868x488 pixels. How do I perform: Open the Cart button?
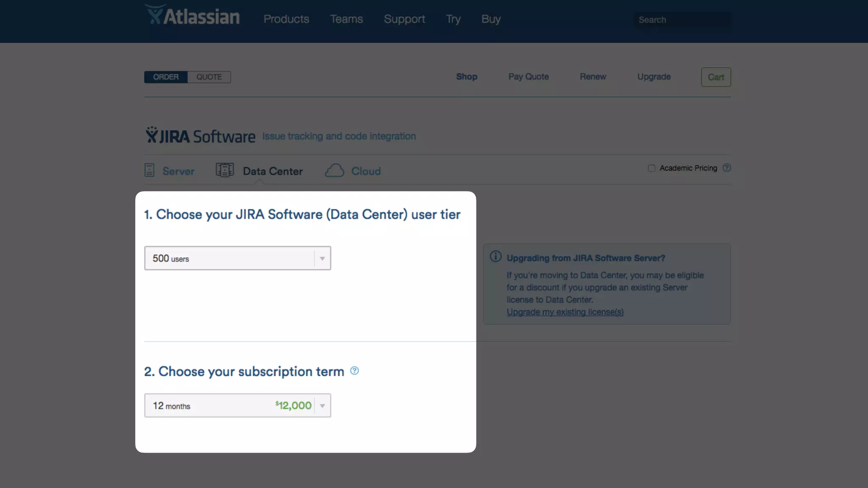[715, 77]
